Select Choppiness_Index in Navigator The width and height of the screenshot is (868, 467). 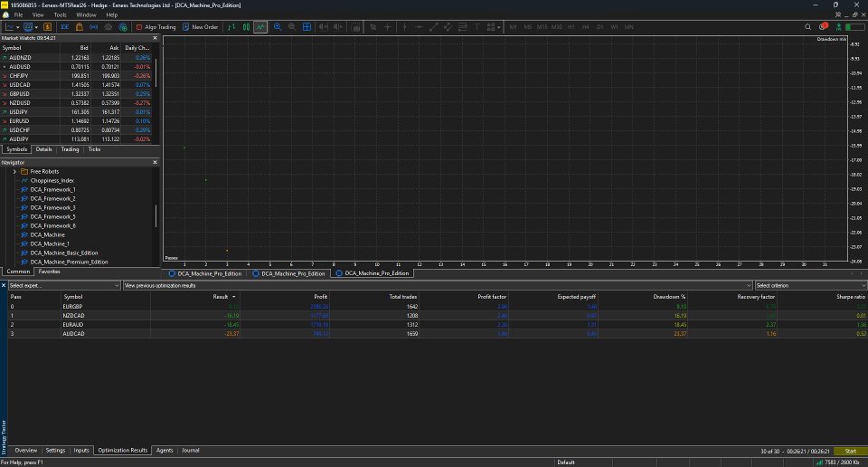[52, 181]
